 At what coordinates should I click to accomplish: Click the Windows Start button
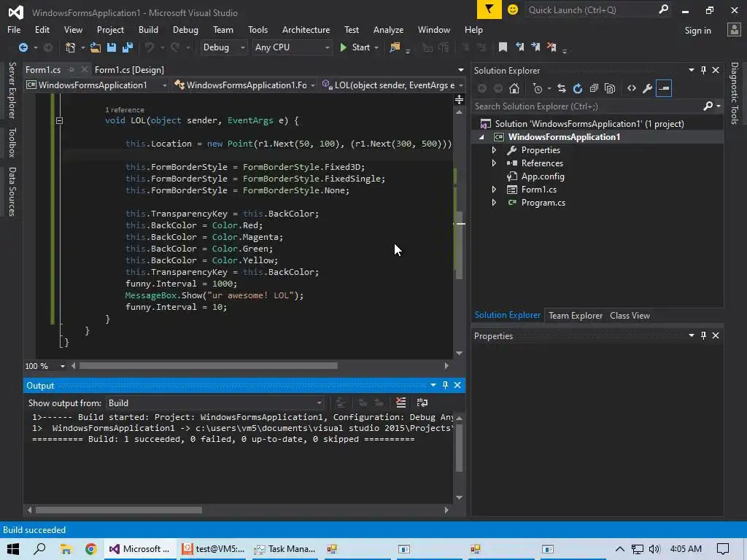(13, 549)
